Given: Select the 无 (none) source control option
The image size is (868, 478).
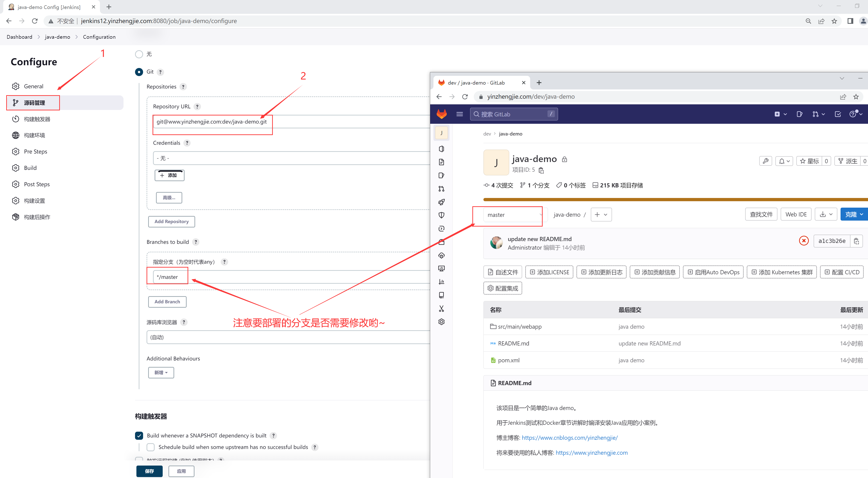Looking at the screenshot, I should (x=139, y=54).
